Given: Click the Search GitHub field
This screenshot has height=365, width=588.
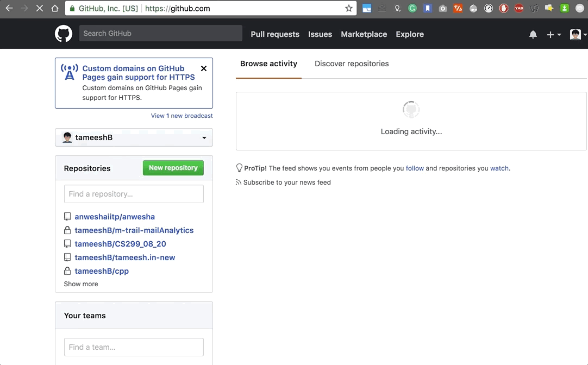Looking at the screenshot, I should click(x=160, y=33).
